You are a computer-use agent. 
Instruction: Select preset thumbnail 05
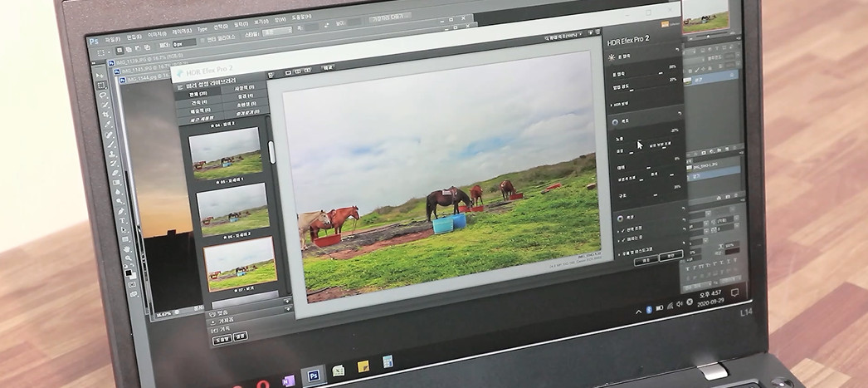tap(232, 209)
